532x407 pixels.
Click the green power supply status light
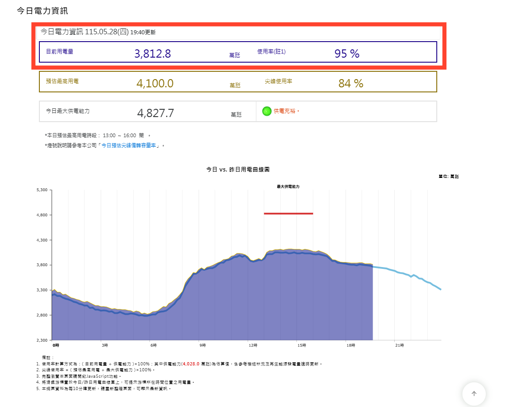tap(266, 111)
